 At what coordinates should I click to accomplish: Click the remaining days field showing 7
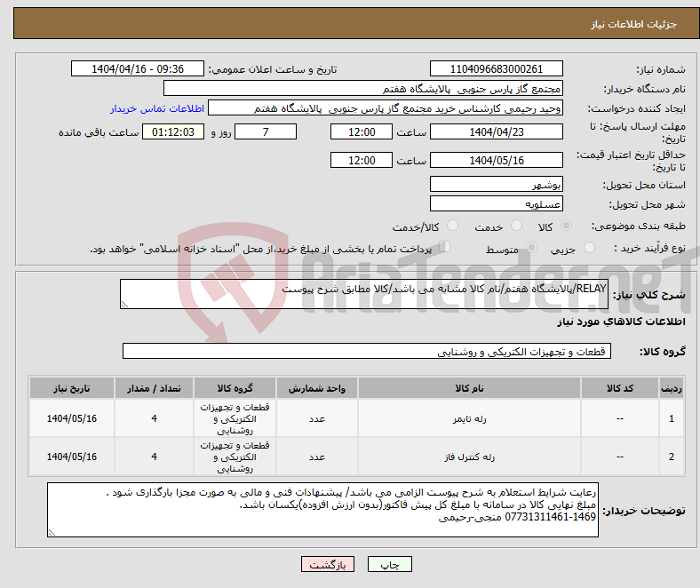coord(266,131)
